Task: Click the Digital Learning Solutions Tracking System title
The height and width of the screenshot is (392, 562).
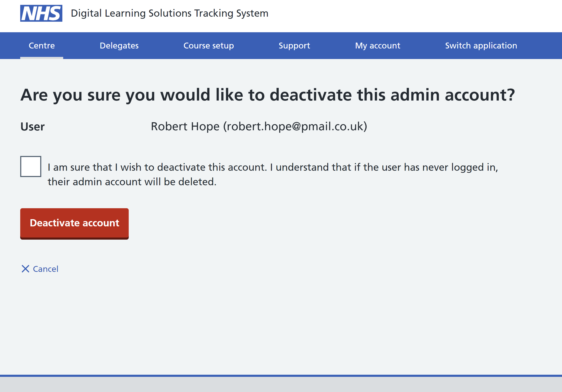Action: [x=169, y=13]
